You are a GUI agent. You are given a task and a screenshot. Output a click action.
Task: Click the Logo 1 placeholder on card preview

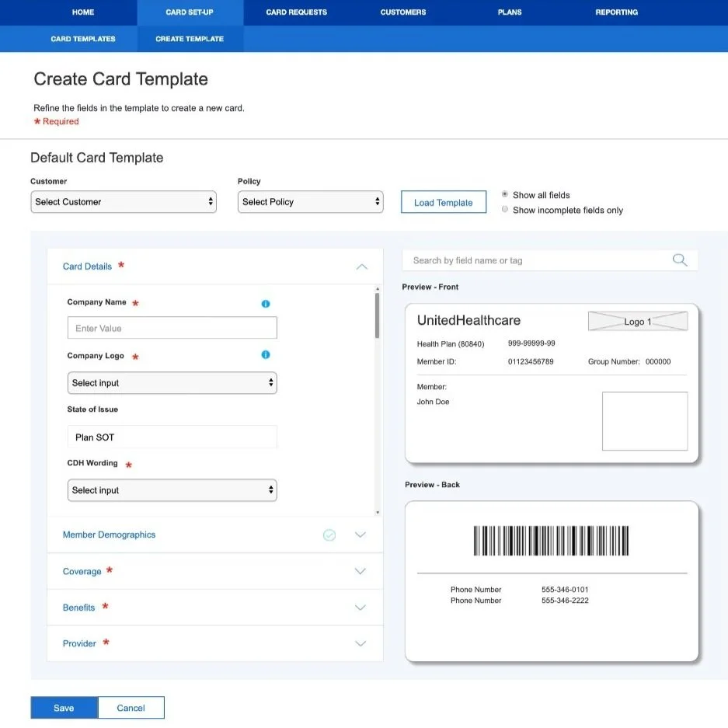637,322
